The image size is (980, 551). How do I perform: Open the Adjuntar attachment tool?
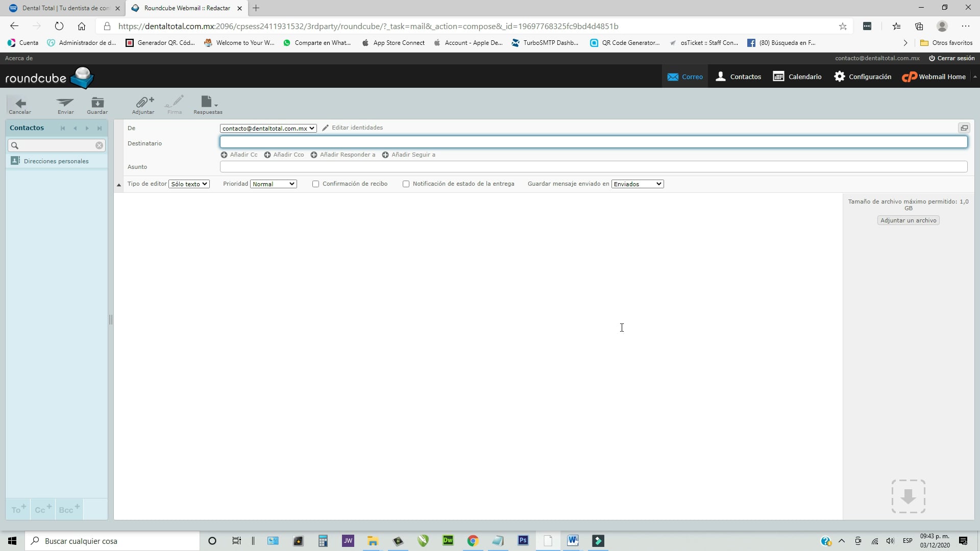[x=143, y=105]
